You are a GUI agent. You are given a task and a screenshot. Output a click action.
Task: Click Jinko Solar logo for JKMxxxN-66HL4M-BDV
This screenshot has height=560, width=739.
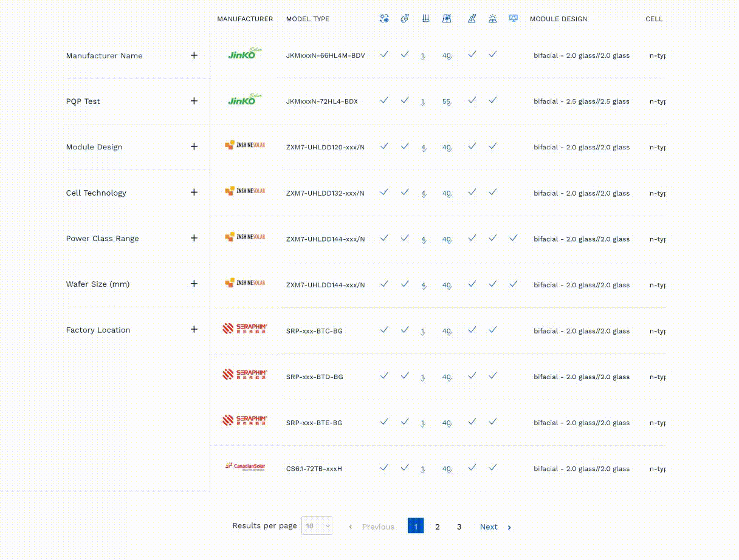(x=245, y=54)
